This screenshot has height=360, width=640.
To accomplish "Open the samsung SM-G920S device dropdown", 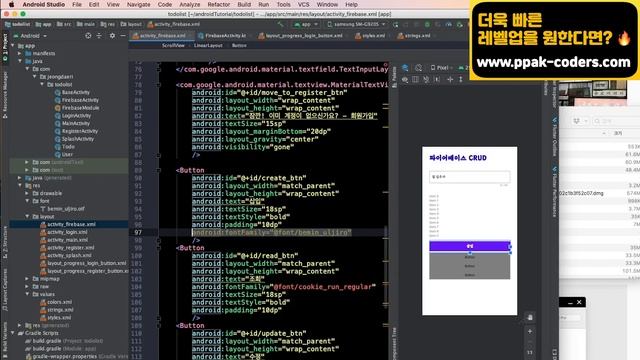I will 356,24.
